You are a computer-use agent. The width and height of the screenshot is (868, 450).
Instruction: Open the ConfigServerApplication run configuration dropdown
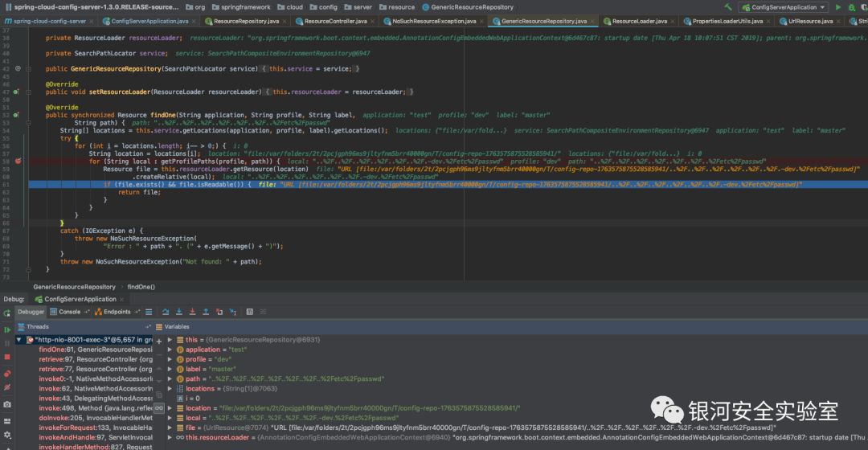[784, 7]
